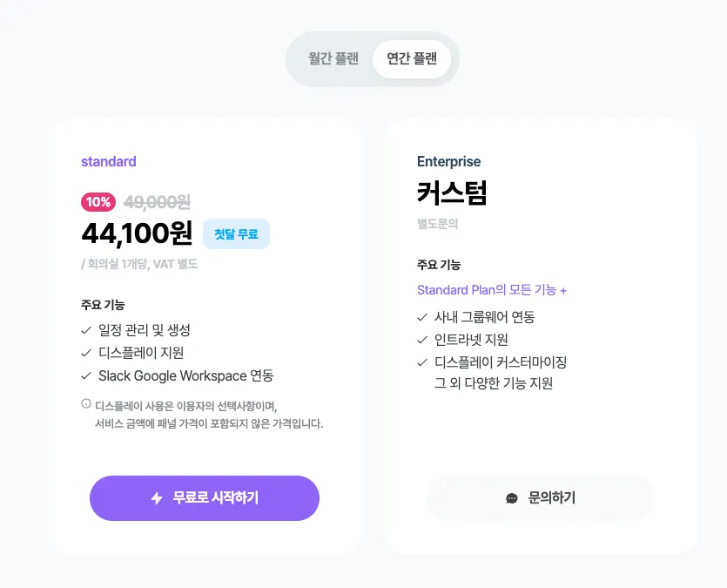Click the lightning bolt icon
The width and height of the screenshot is (727, 588).
click(157, 498)
